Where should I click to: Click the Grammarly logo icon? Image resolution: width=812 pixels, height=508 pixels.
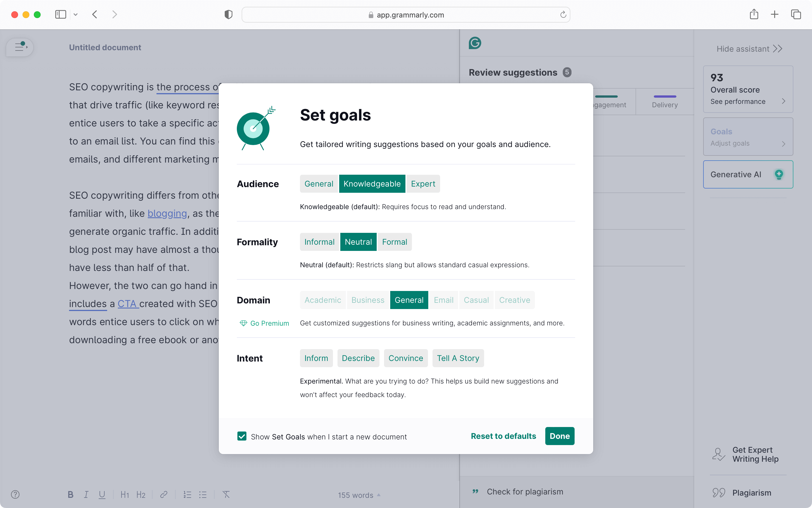coord(475,43)
